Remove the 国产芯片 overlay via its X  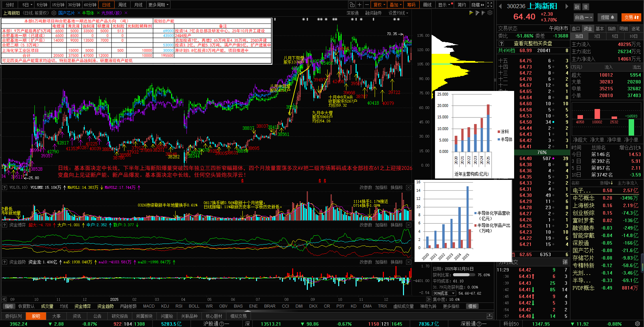coord(79,13)
